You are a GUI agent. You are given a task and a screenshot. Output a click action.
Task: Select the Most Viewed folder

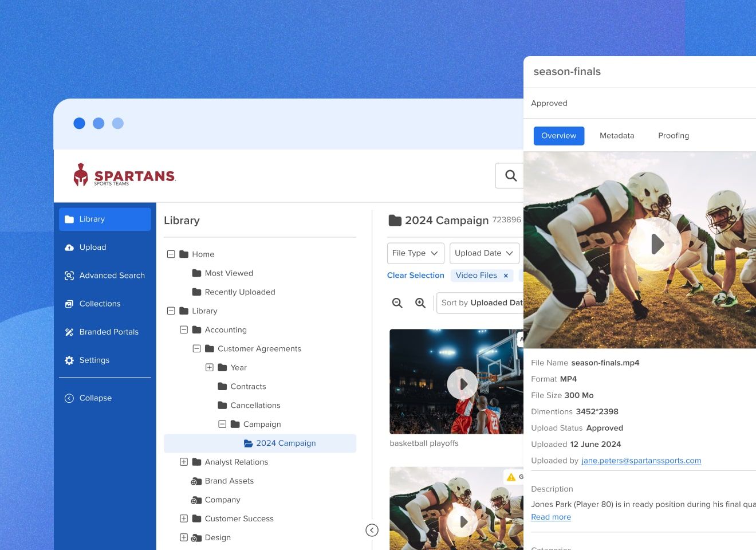223,273
